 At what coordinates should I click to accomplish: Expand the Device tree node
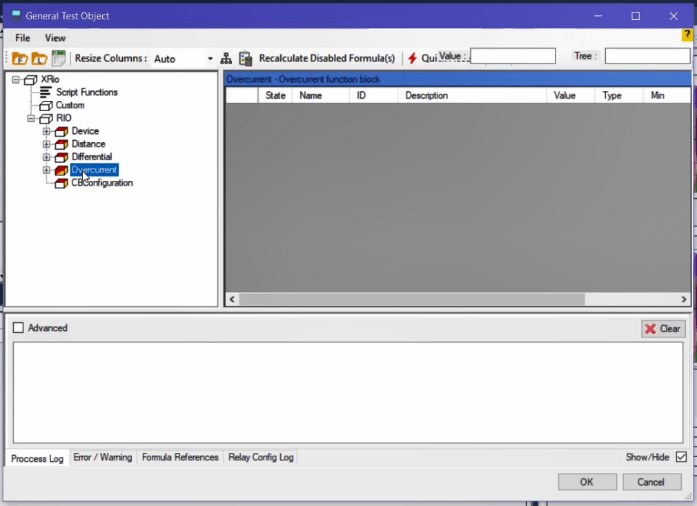[x=46, y=131]
